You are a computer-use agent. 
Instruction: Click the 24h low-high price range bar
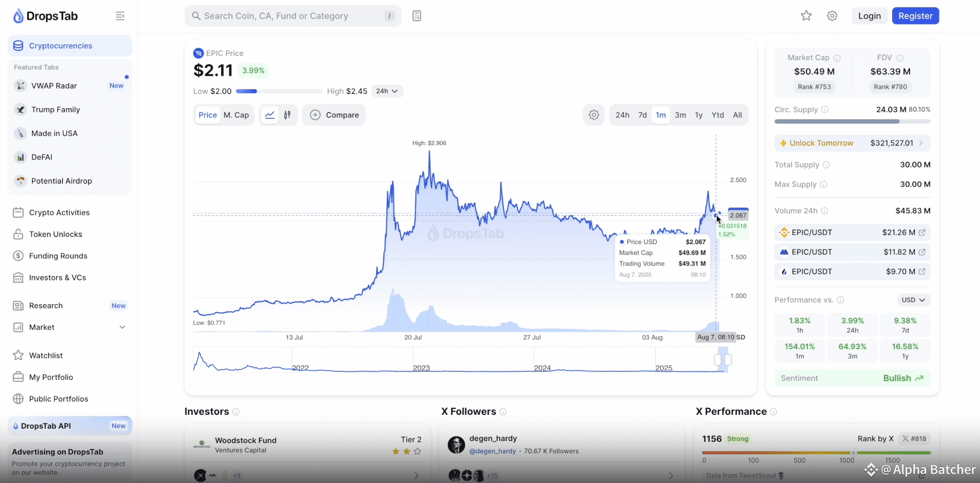pyautogui.click(x=279, y=91)
